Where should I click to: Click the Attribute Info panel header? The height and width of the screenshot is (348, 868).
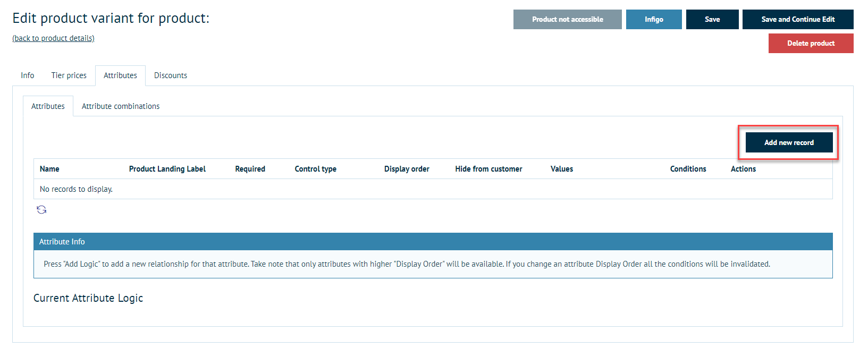point(433,242)
